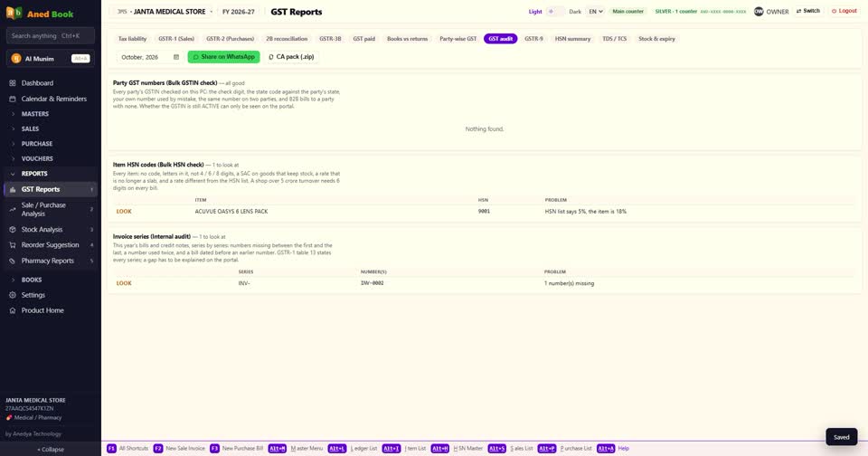Click the Logout power icon
This screenshot has height=456, width=868.
pos(834,11)
